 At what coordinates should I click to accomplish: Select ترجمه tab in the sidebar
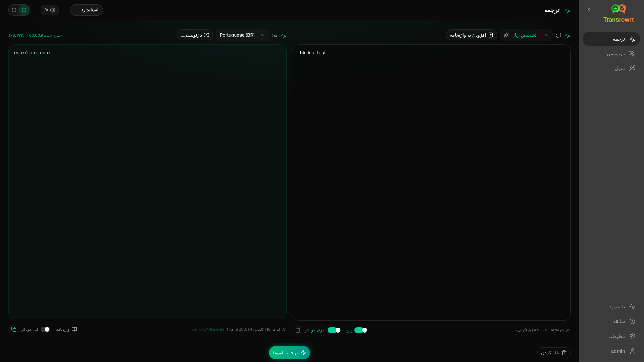click(611, 39)
